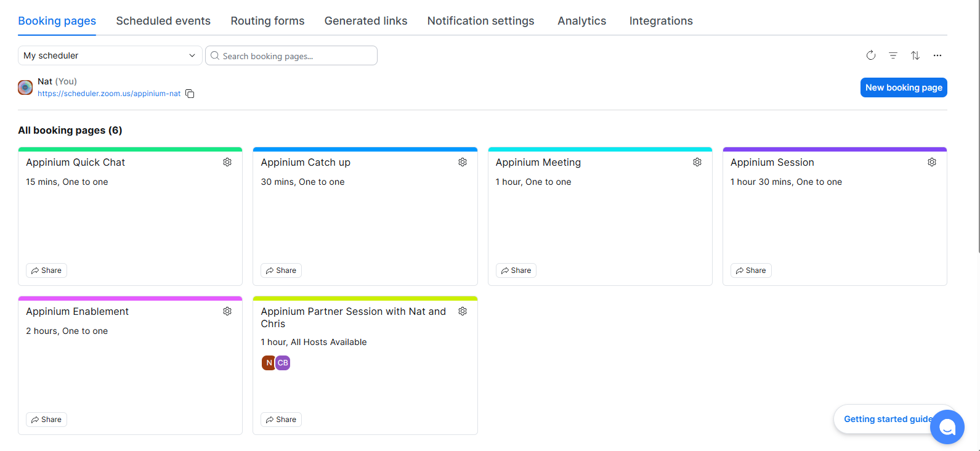This screenshot has height=451, width=980.
Task: Click the Search booking pages field
Action: 291,55
